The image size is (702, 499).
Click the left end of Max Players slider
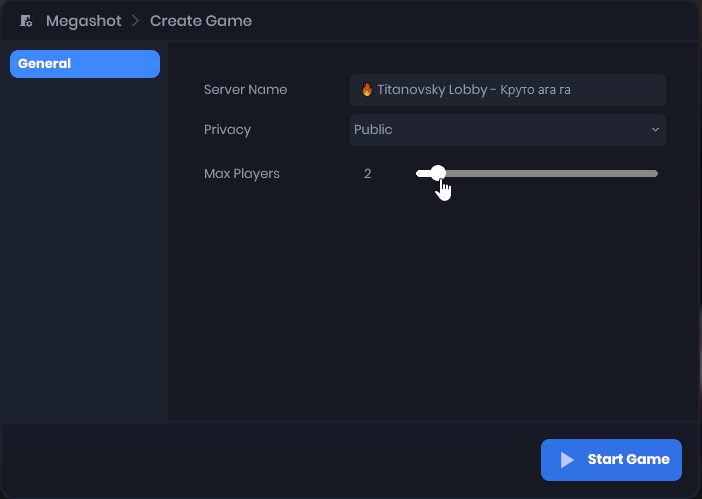pos(419,173)
